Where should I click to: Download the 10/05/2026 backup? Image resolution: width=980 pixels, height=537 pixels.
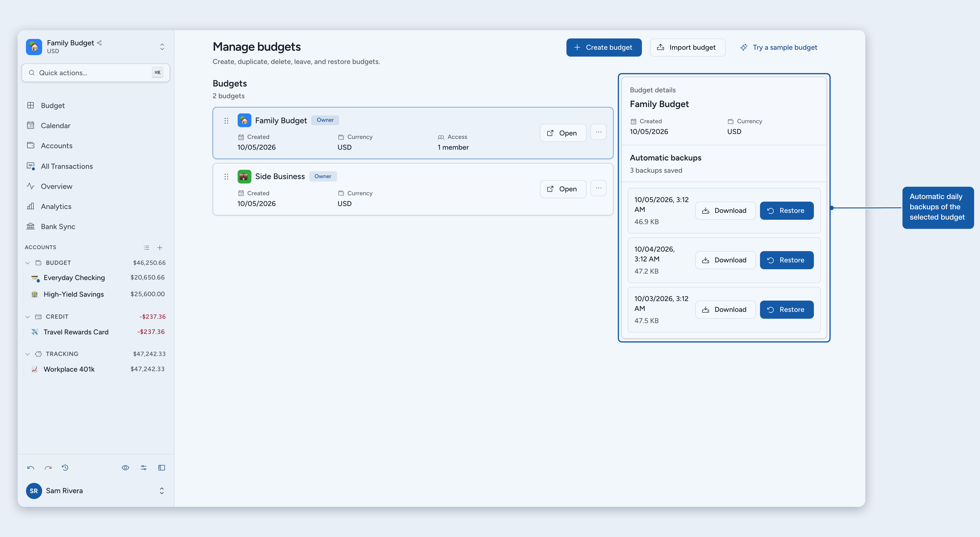pyautogui.click(x=725, y=211)
